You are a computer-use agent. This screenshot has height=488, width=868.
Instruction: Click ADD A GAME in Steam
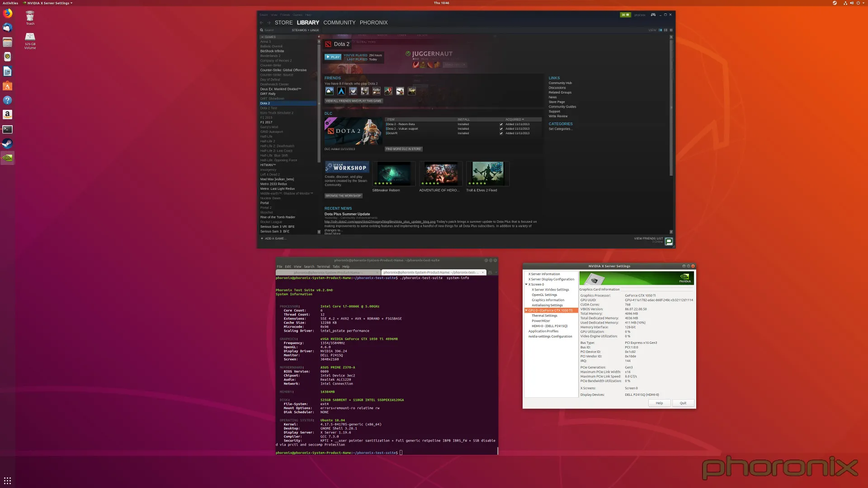click(x=273, y=239)
